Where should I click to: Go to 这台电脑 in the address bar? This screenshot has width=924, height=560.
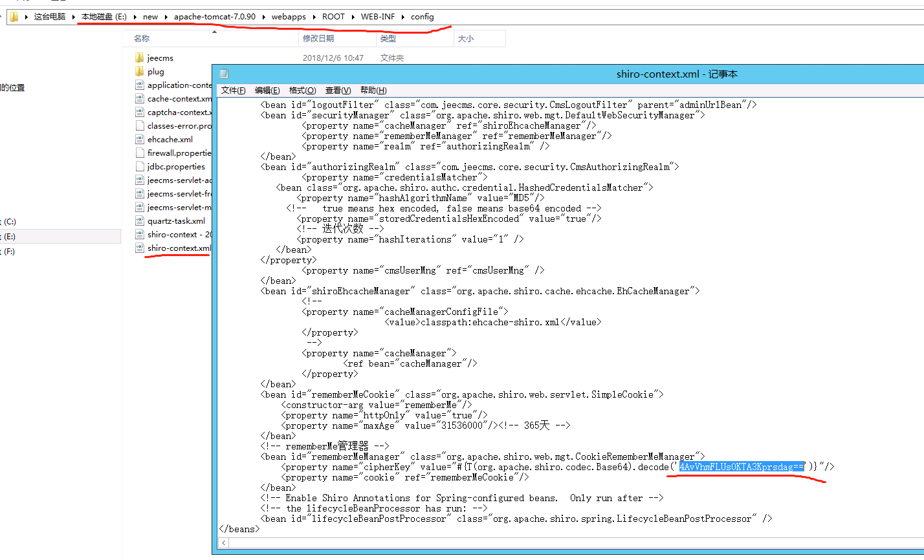(x=50, y=17)
